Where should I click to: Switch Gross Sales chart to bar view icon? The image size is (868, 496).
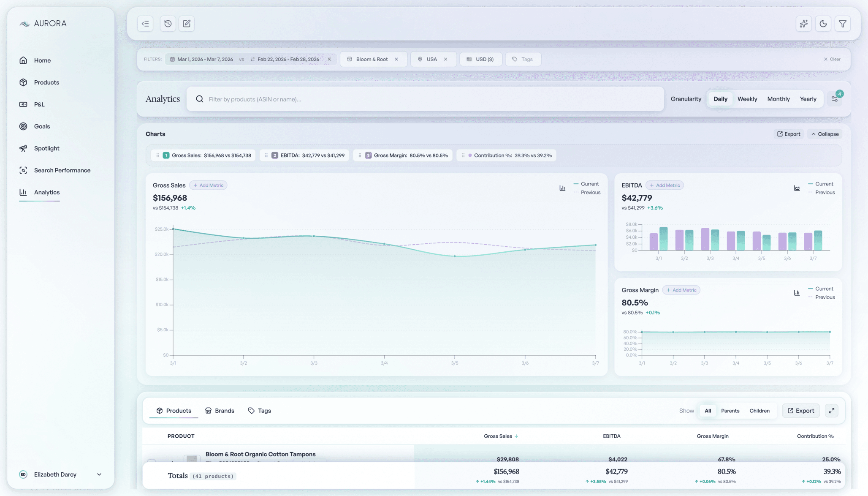pyautogui.click(x=562, y=188)
